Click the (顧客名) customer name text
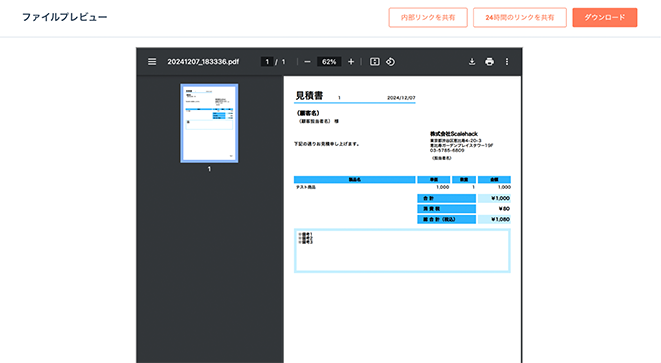661x363 pixels. (308, 113)
